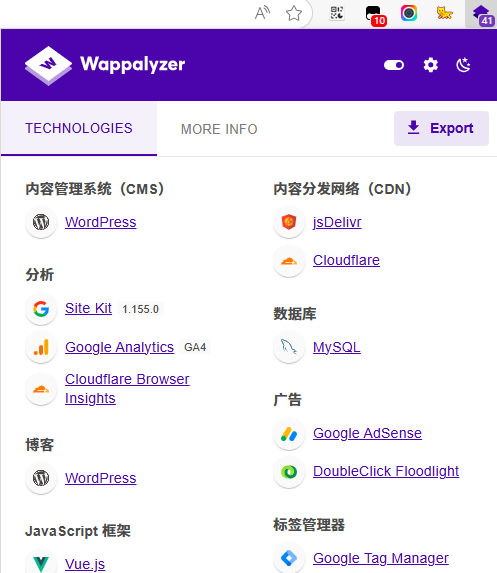Screen dimensions: 497x573
Task: Toggle the Wappalyzer enable switch
Action: 394,65
